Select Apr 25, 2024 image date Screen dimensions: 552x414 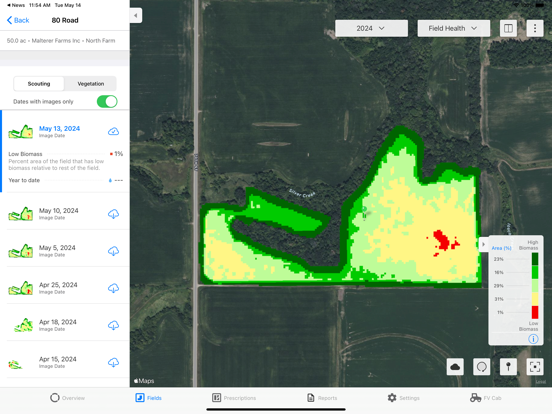tap(58, 285)
